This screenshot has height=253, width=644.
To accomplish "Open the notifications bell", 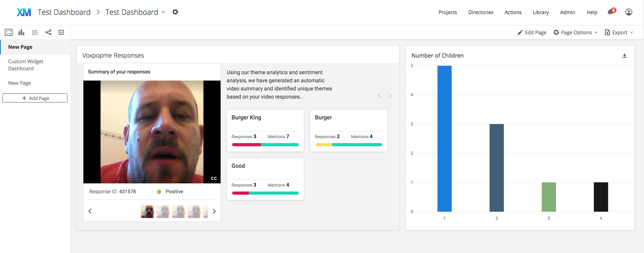I will (x=610, y=12).
